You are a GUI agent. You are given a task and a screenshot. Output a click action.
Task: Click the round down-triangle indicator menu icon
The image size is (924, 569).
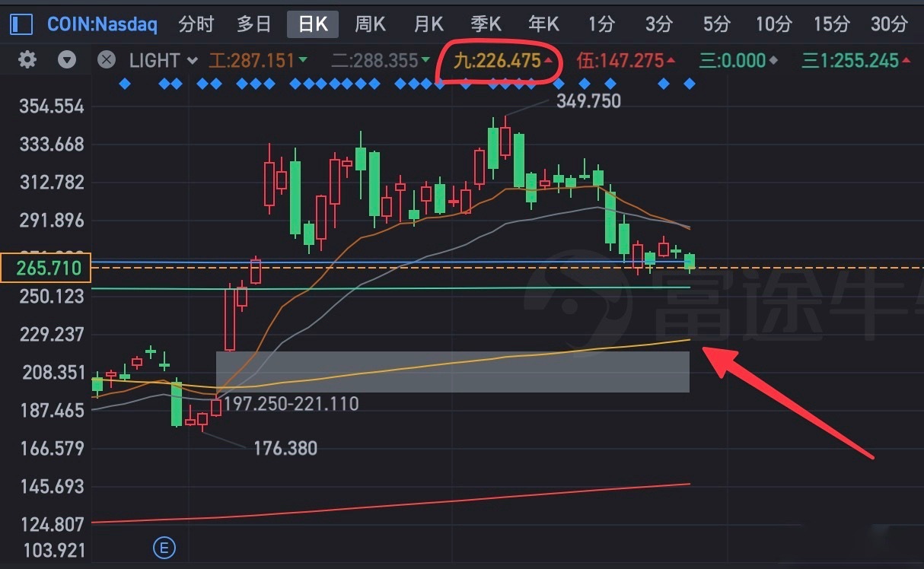point(67,60)
